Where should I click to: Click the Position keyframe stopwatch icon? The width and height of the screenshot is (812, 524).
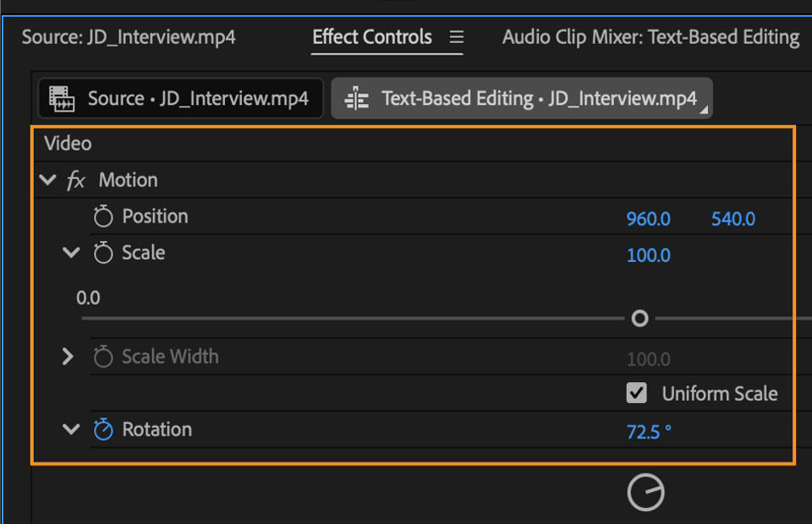click(103, 216)
